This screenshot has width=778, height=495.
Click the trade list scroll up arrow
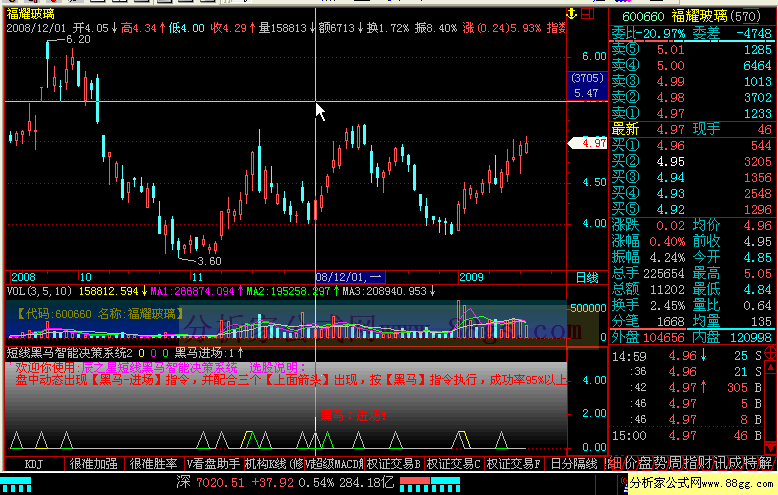pyautogui.click(x=771, y=368)
